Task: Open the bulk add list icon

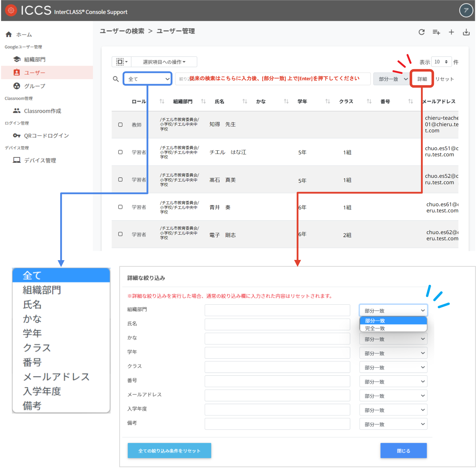Action: point(437,32)
